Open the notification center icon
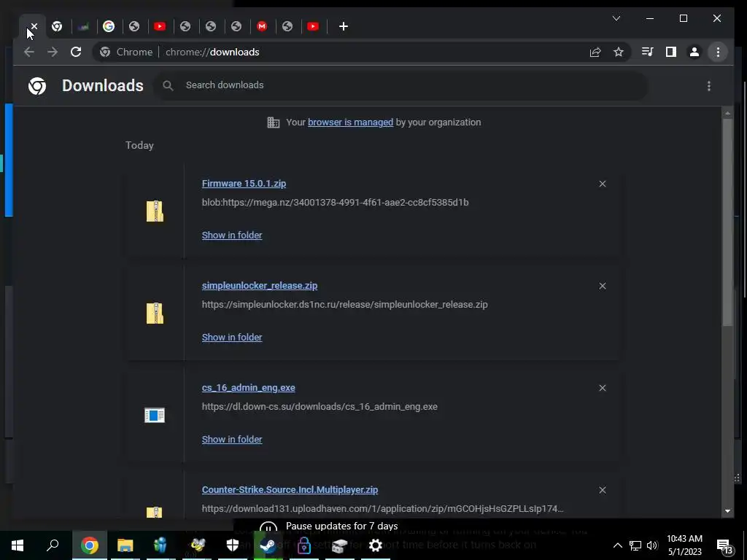The height and width of the screenshot is (560, 747). [x=724, y=546]
